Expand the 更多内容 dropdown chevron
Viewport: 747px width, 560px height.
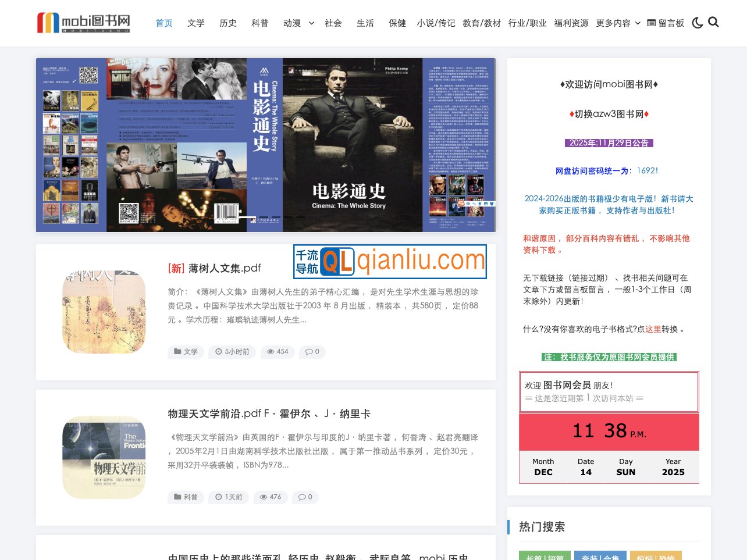pos(638,23)
